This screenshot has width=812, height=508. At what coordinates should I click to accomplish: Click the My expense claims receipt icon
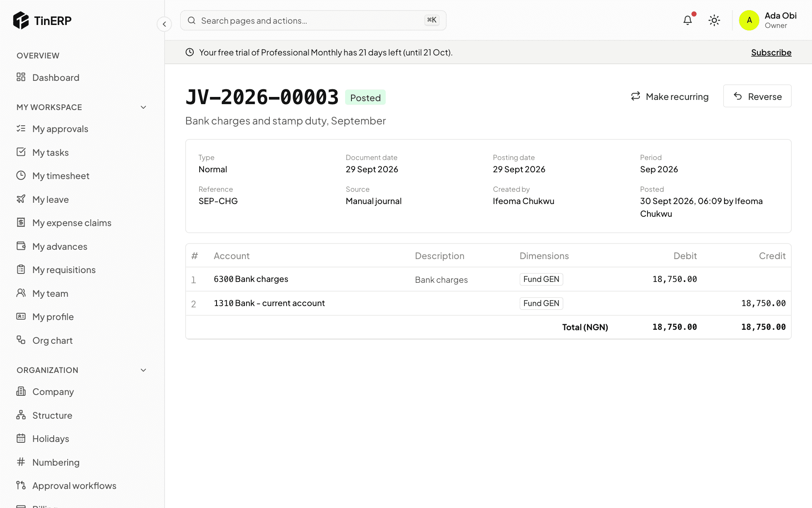click(21, 222)
